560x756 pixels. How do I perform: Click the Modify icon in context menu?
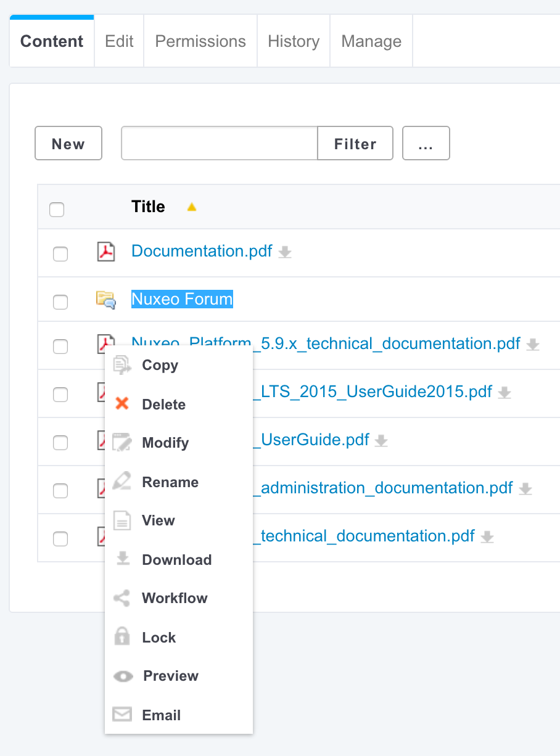pyautogui.click(x=122, y=443)
